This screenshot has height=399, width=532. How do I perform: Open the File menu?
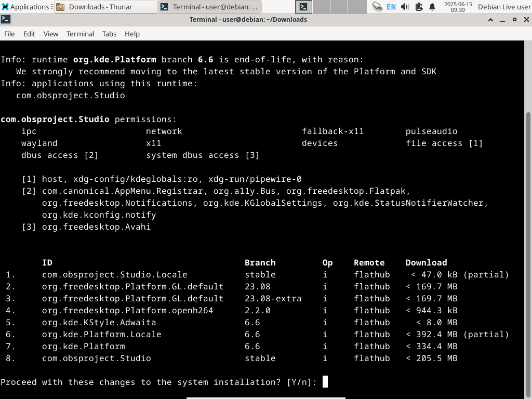click(9, 34)
